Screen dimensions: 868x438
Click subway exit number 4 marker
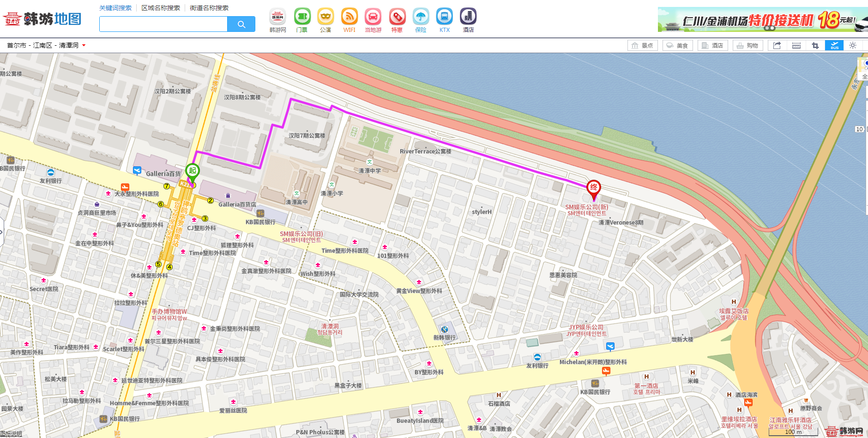(169, 267)
